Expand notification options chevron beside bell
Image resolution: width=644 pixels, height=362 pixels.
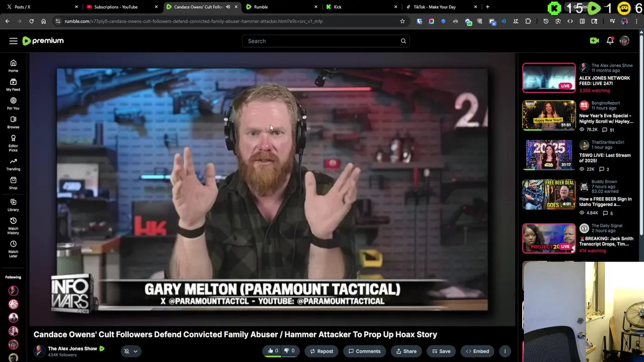pyautogui.click(x=135, y=351)
